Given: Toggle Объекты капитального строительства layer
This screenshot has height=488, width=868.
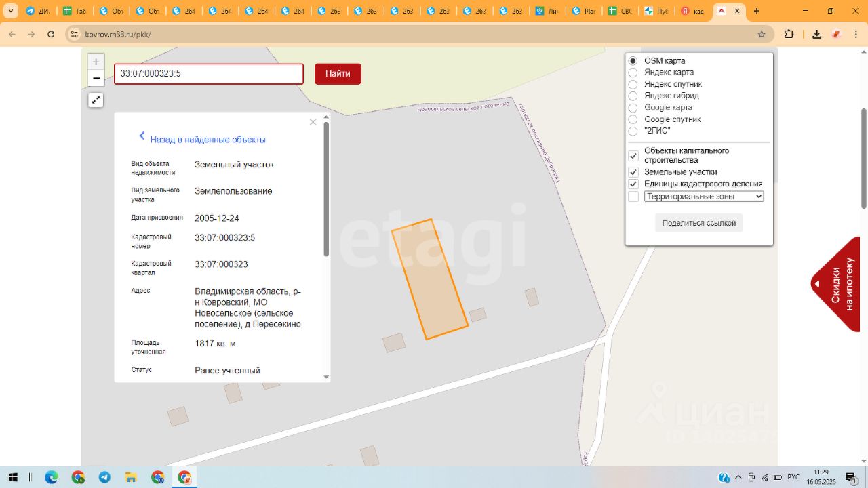Looking at the screenshot, I should tap(633, 156).
